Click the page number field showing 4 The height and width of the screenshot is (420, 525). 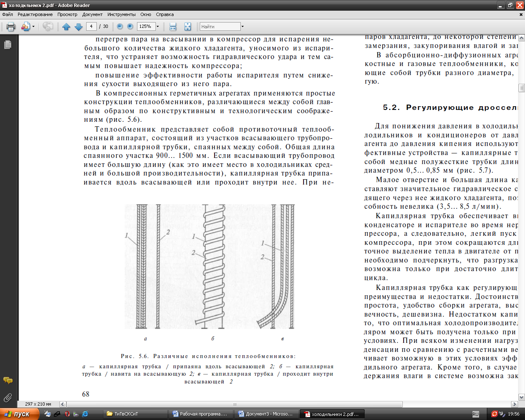[91, 26]
